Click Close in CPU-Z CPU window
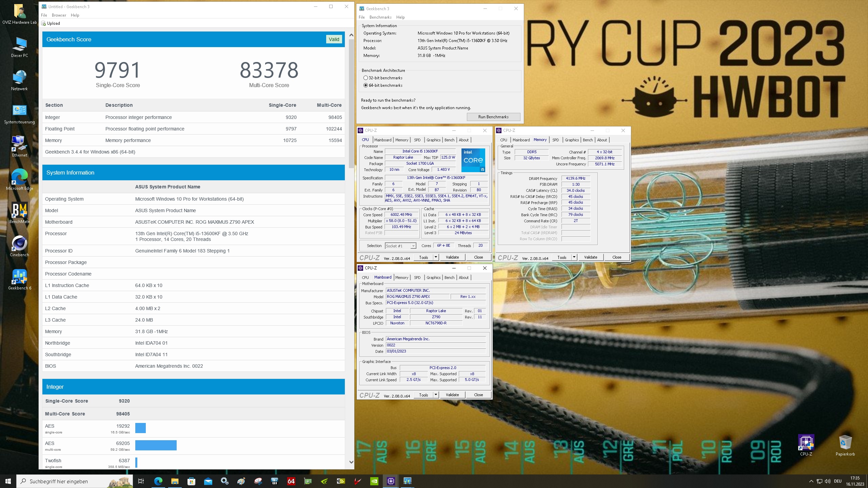868x488 pixels. [x=478, y=257]
